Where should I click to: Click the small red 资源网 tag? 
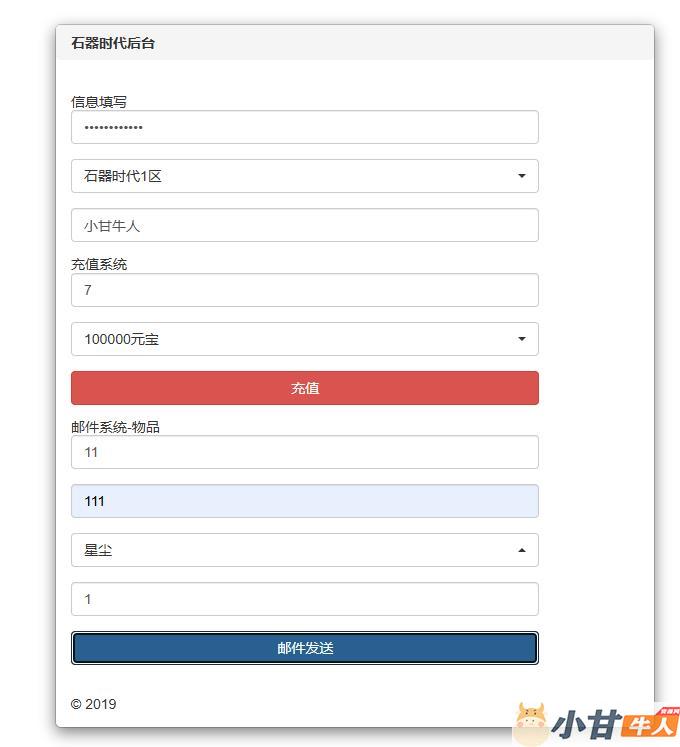(669, 712)
